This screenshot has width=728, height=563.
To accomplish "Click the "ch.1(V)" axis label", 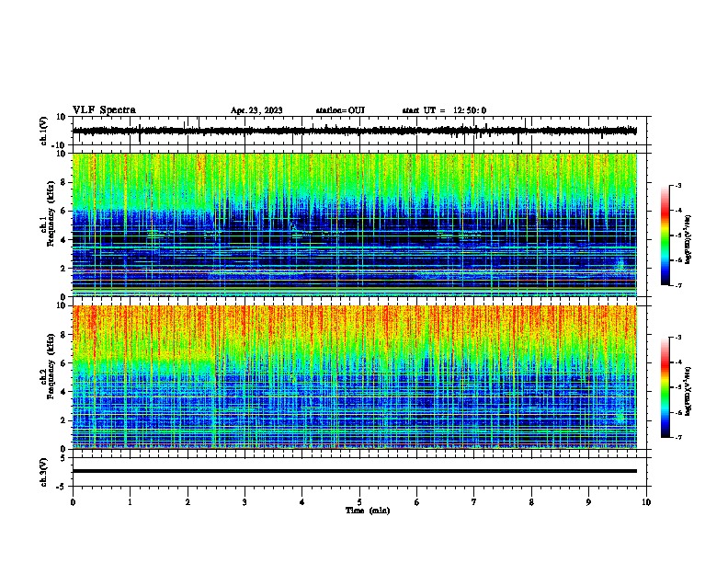I will [x=44, y=132].
